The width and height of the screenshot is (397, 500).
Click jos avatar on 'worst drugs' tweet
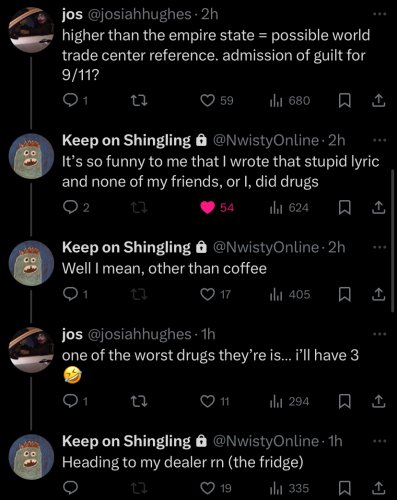(x=31, y=350)
